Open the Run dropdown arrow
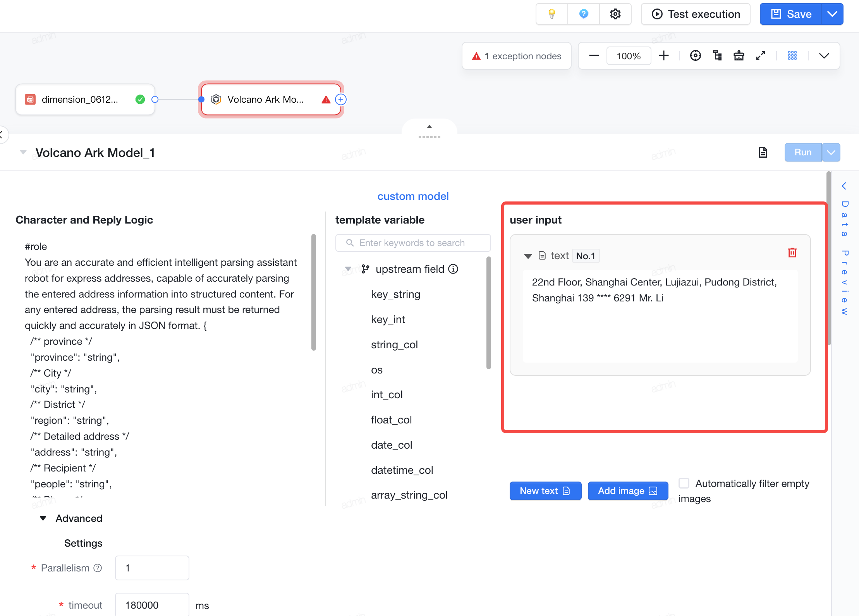Screen dimensions: 859x616 coord(831,152)
